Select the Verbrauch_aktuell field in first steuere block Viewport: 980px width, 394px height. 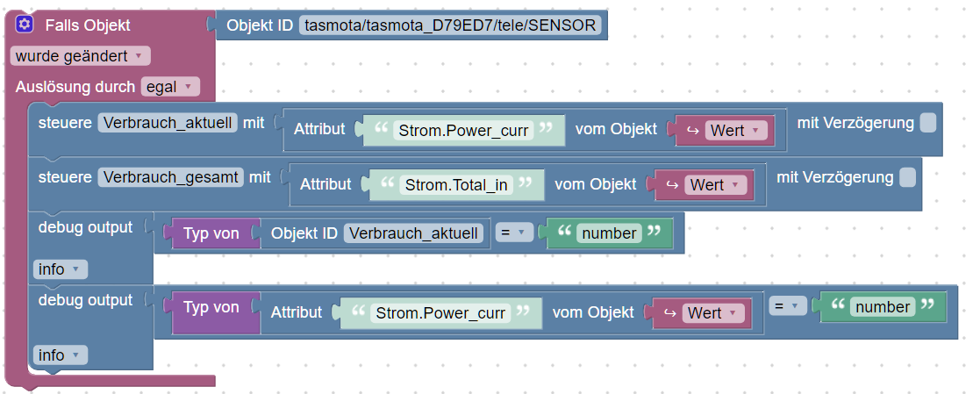pos(168,124)
